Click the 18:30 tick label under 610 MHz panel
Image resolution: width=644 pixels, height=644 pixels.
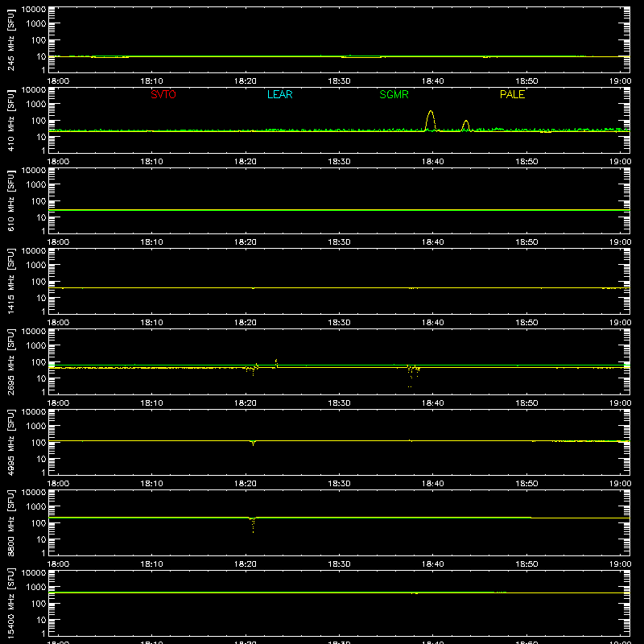click(339, 242)
